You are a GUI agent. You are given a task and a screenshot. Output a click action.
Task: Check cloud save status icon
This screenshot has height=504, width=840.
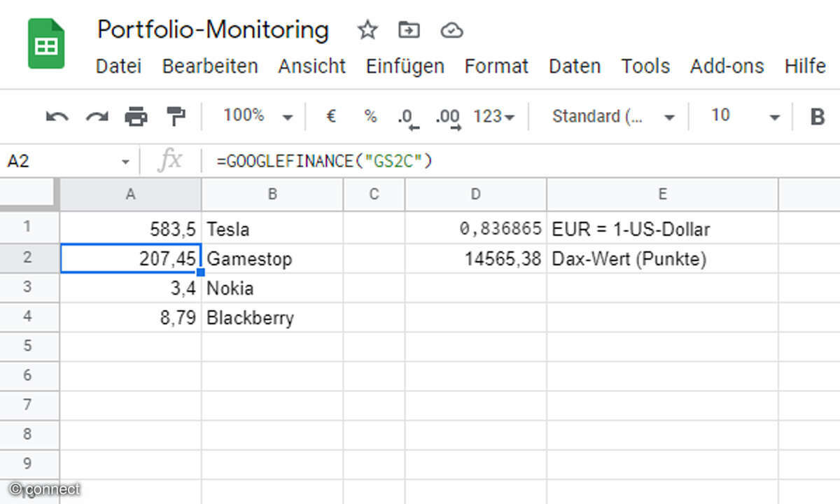pyautogui.click(x=452, y=30)
